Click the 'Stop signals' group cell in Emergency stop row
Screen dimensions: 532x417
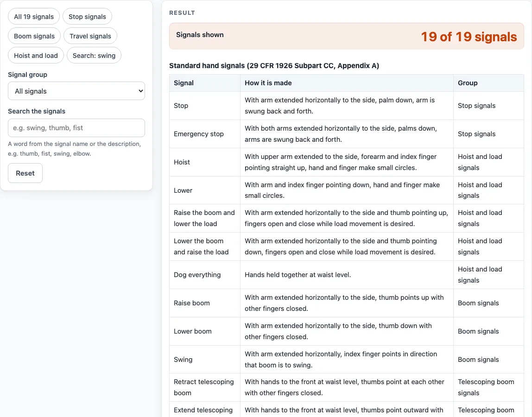point(488,134)
